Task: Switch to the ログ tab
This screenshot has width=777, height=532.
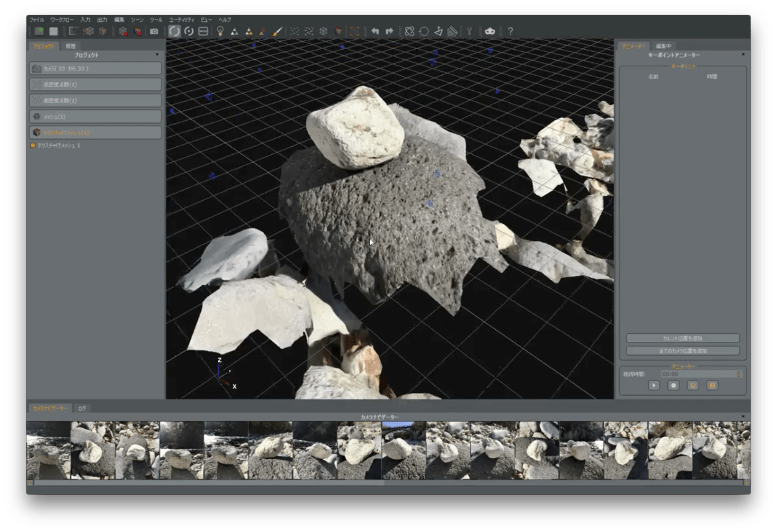Action: point(82,408)
